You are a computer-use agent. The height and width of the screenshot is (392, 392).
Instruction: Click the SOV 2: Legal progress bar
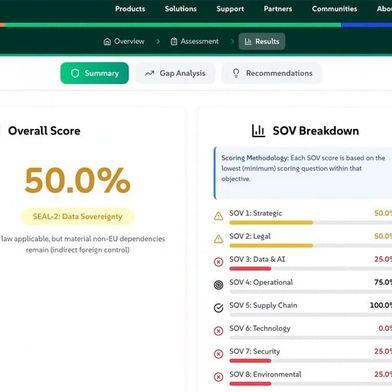[x=311, y=246]
